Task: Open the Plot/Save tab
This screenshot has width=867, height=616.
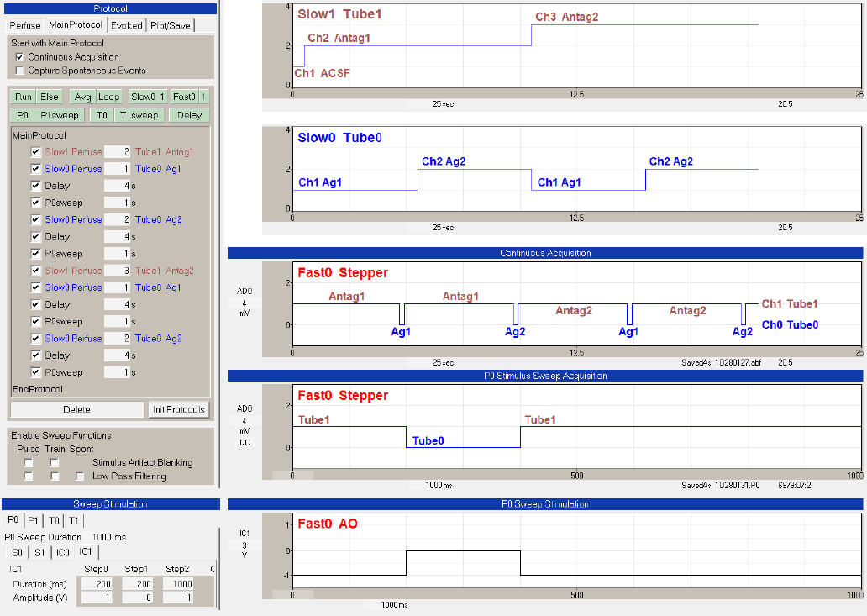Action: 171,25
